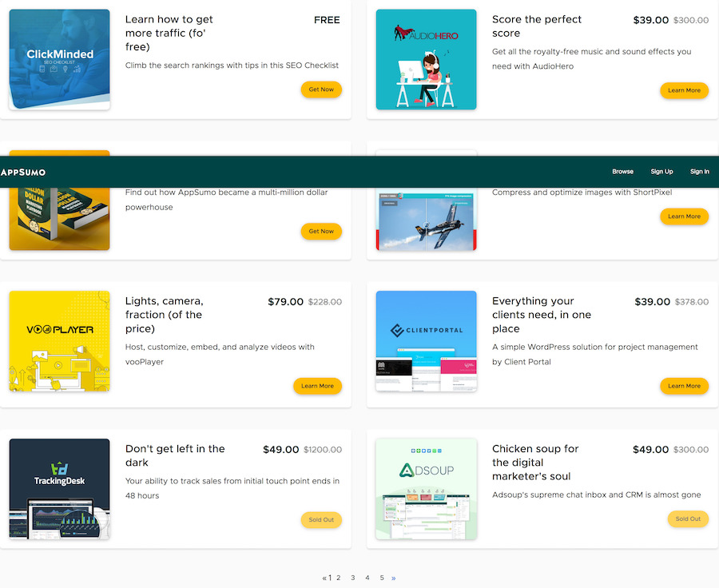Go to page 3 in pagination
Image resolution: width=719 pixels, height=588 pixels.
352,578
